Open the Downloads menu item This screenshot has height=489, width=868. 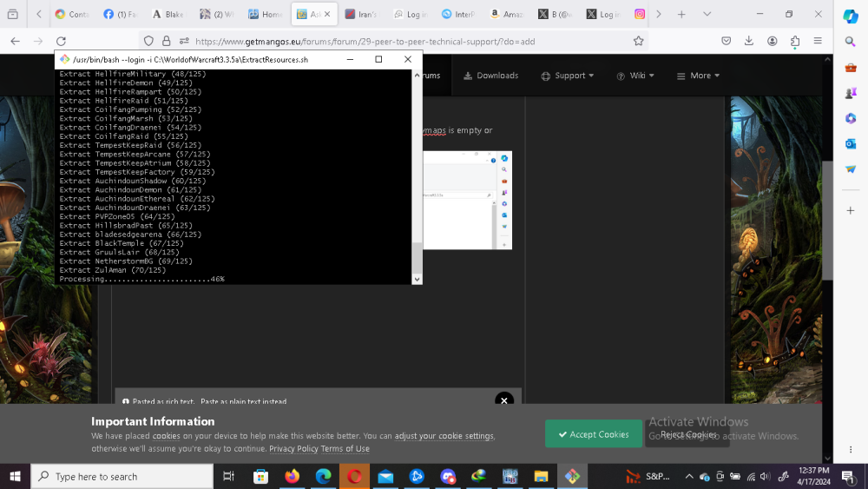click(491, 76)
